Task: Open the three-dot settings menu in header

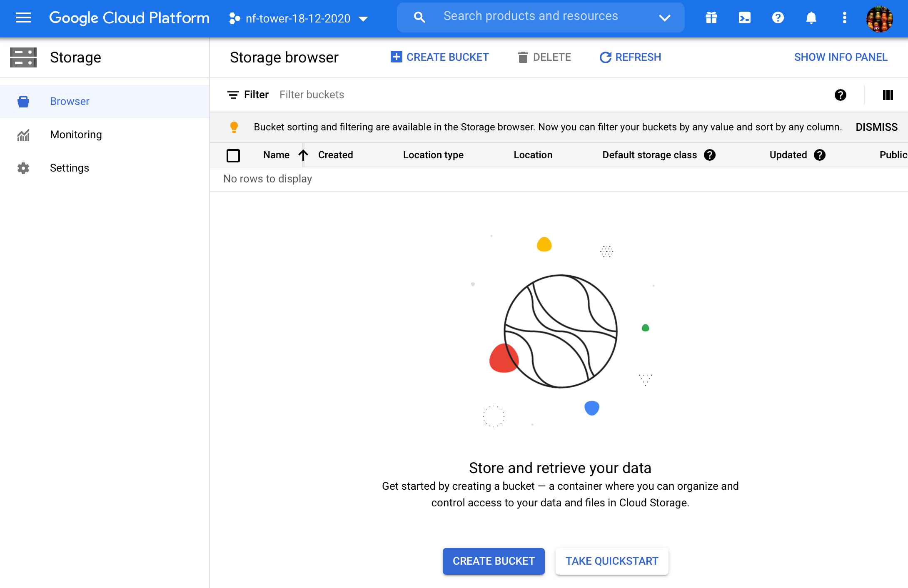Action: (844, 18)
